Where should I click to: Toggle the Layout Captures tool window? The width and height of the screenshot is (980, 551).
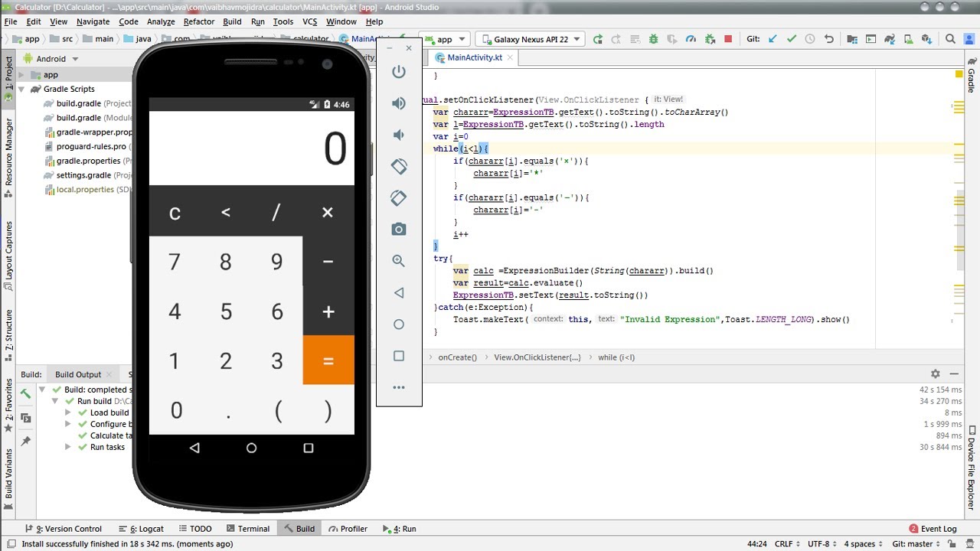click(x=8, y=255)
